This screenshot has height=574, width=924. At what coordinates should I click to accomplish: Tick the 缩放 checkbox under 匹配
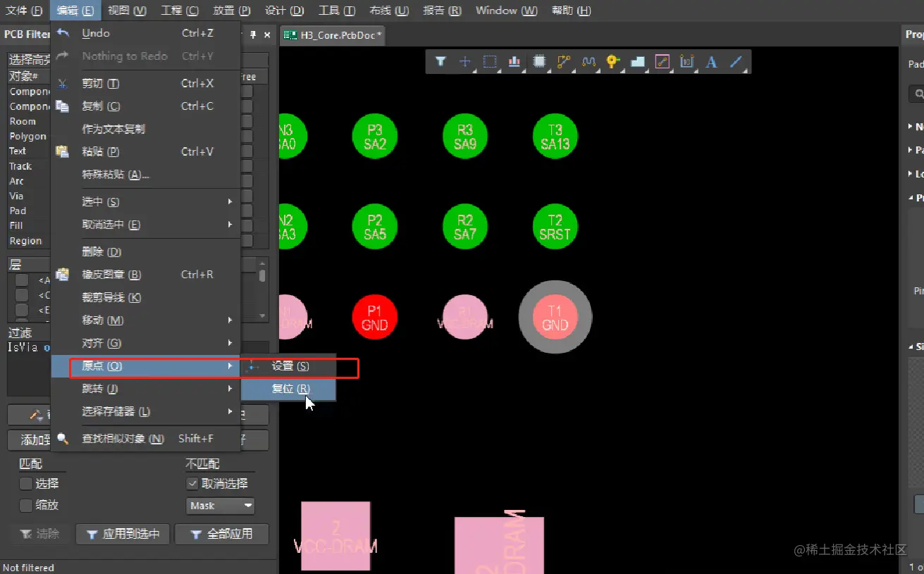point(25,506)
